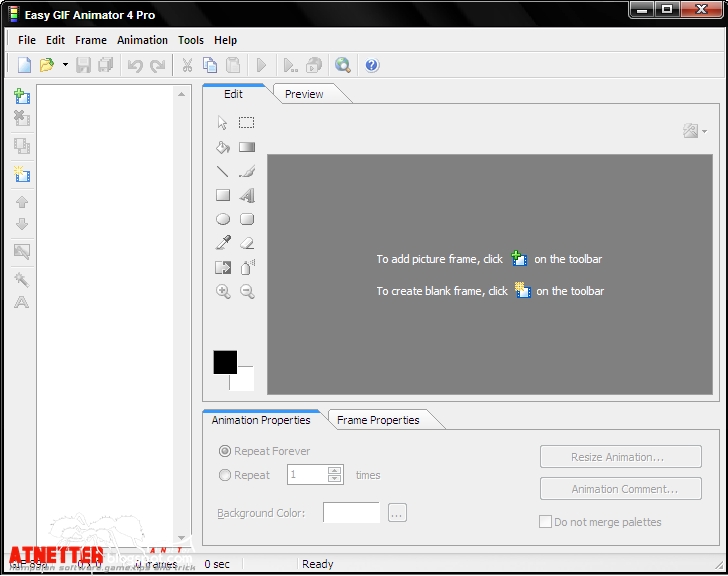Click the Add picture frame sidebar icon
The image size is (728, 576).
pyautogui.click(x=22, y=96)
